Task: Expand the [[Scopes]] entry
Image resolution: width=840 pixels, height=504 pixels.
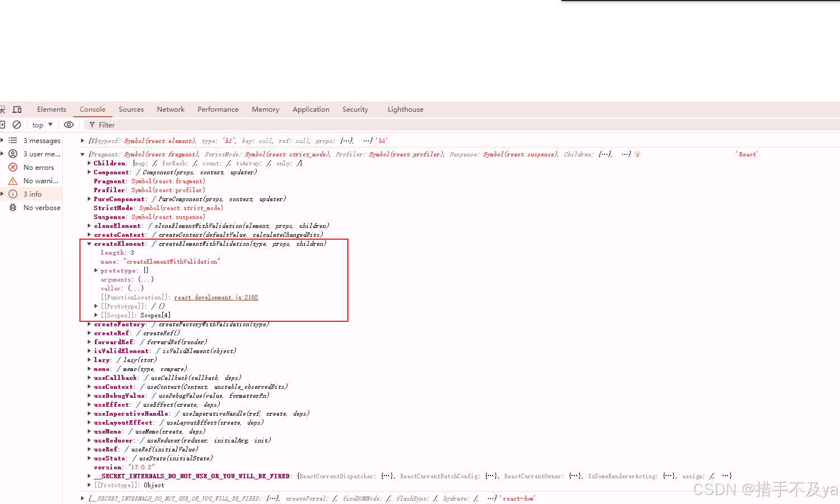Action: pyautogui.click(x=96, y=315)
